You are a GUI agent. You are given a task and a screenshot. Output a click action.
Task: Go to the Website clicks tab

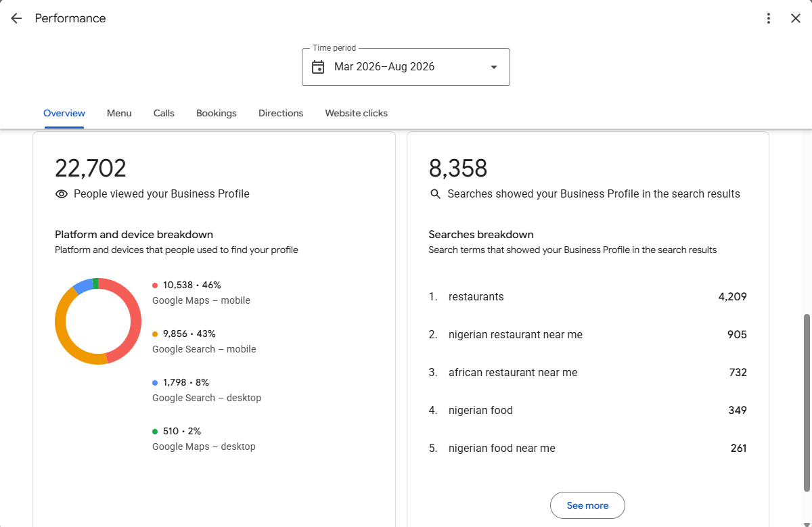point(357,113)
